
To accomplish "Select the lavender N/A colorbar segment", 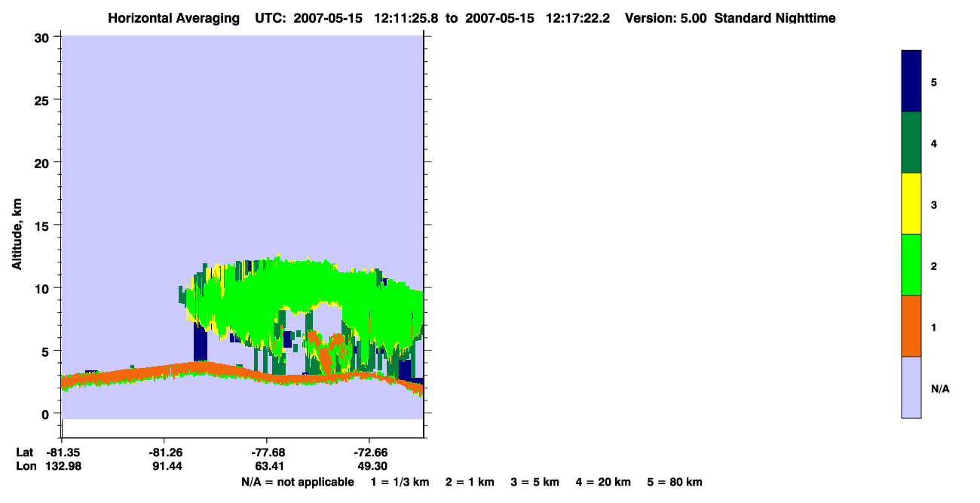I will tap(911, 387).
